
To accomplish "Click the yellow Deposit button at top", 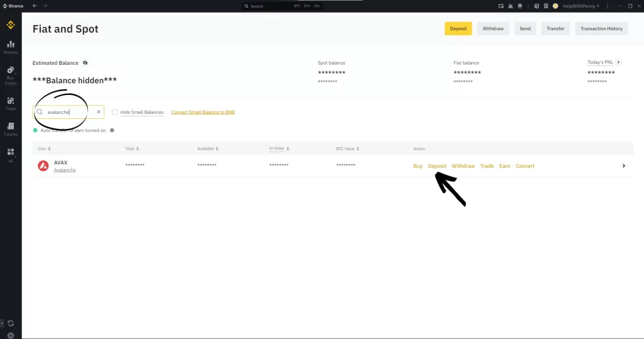I will coord(458,29).
